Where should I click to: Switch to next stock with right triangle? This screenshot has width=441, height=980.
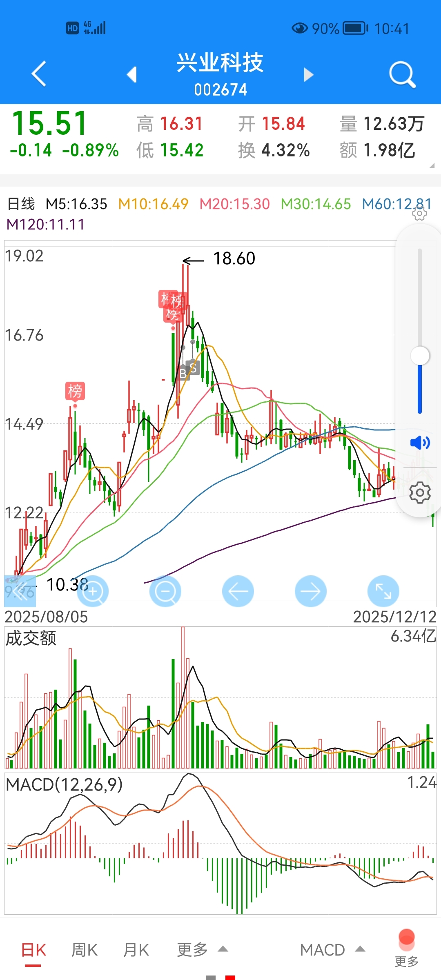click(x=309, y=75)
